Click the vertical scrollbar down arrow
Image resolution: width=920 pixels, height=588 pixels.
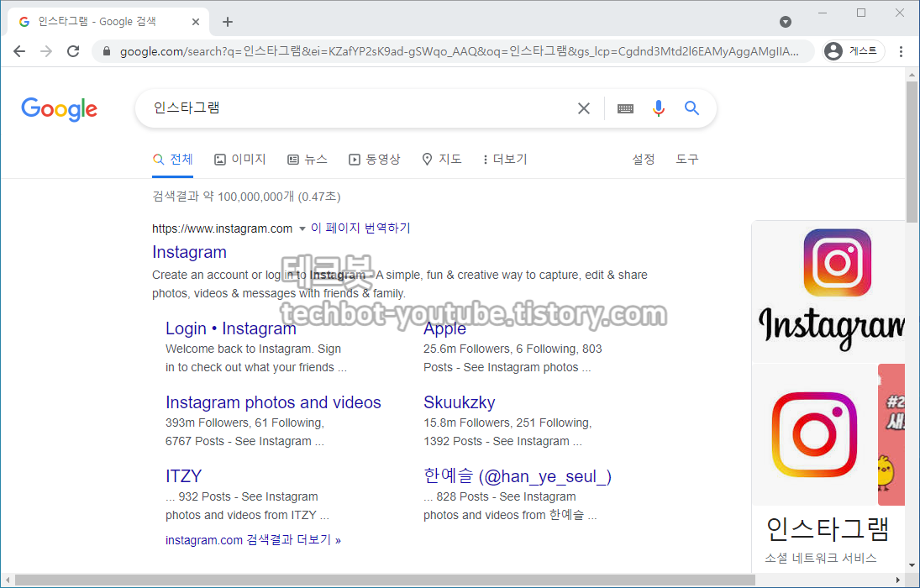pyautogui.click(x=912, y=565)
